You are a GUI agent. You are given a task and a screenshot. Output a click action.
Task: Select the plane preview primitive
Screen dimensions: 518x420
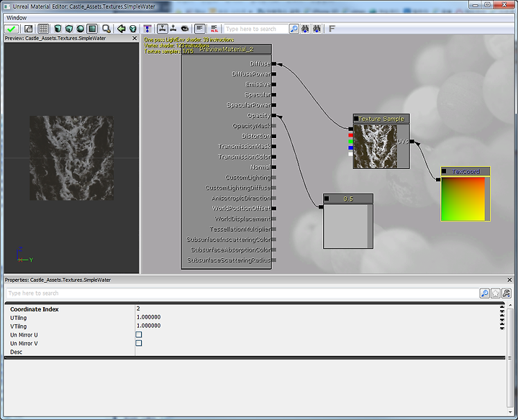(x=92, y=29)
